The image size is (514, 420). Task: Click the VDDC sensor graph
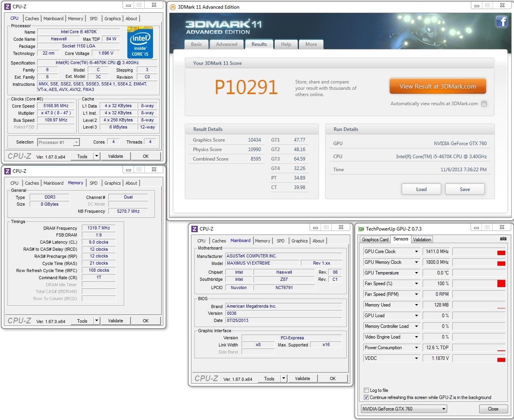479,358
